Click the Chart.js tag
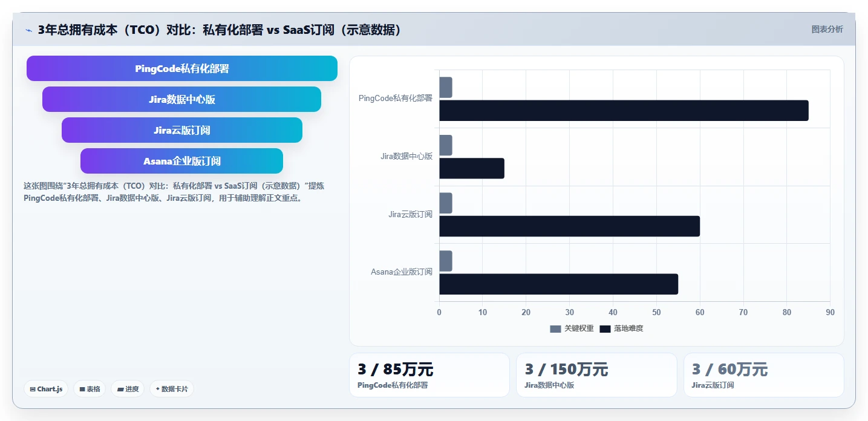The width and height of the screenshot is (868, 421). [x=46, y=389]
